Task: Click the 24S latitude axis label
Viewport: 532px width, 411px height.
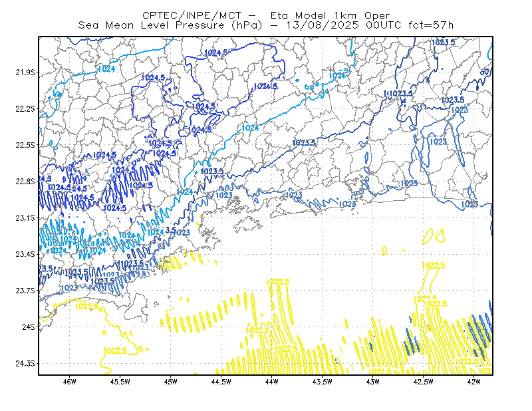Action: point(29,327)
